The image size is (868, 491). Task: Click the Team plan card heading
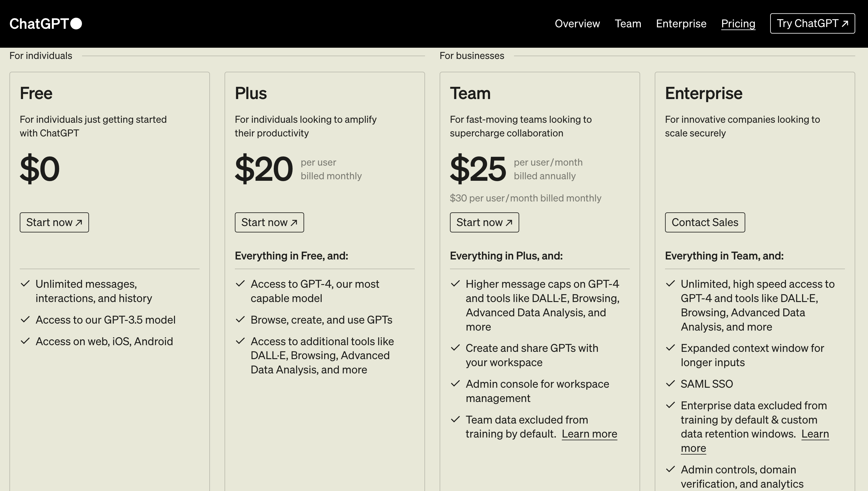470,93
